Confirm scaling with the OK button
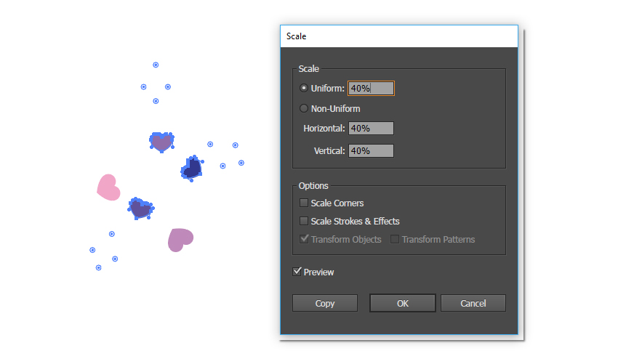This screenshot has height=364, width=618. pos(402,304)
